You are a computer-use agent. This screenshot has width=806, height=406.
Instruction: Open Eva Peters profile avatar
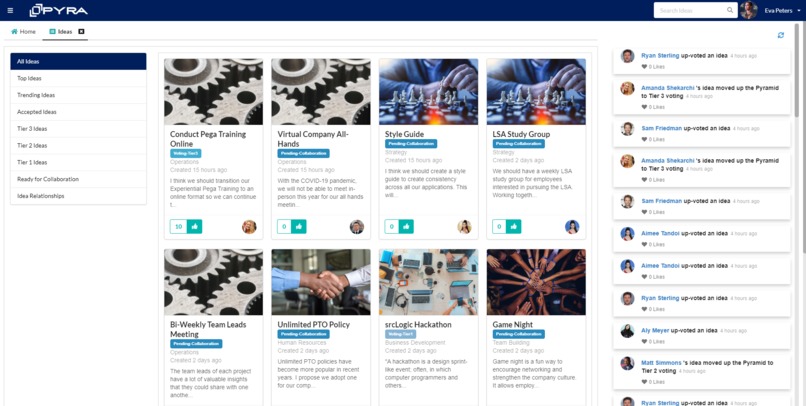point(749,10)
